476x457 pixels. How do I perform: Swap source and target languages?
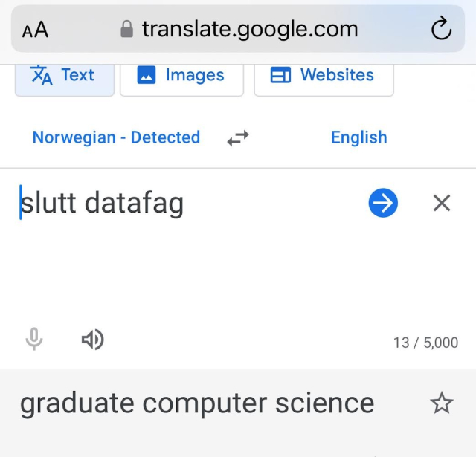(x=238, y=138)
